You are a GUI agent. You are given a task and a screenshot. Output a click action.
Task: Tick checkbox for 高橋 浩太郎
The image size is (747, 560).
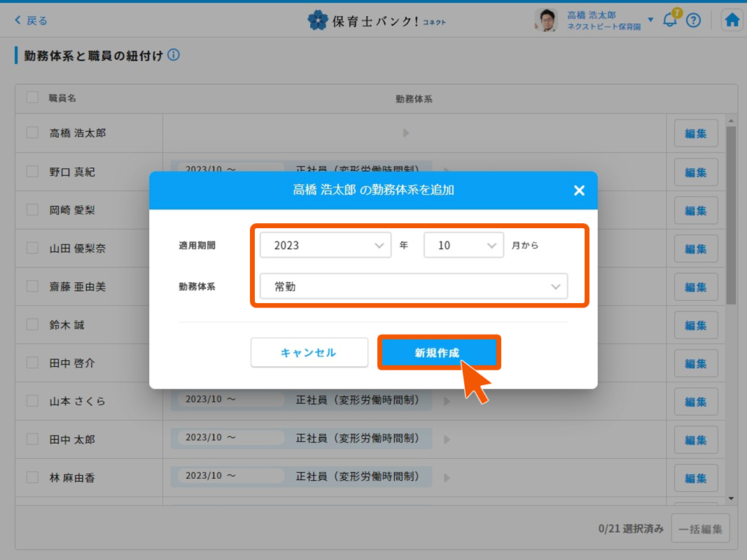(x=32, y=132)
